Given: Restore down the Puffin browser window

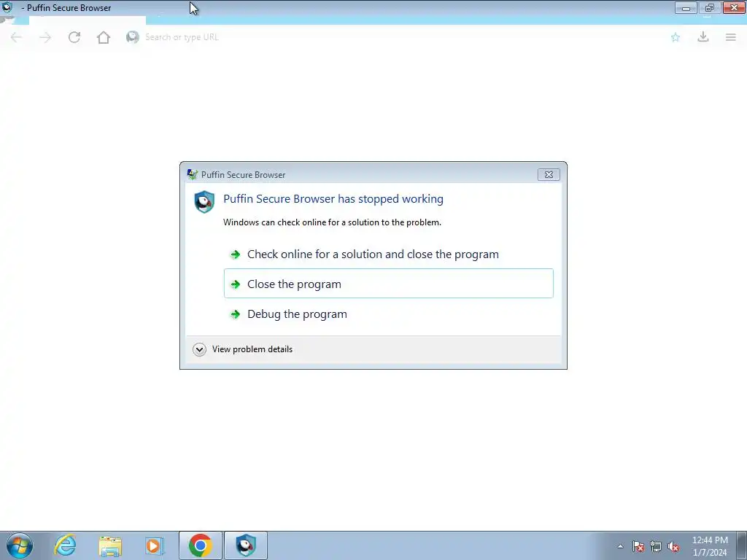Looking at the screenshot, I should [710, 7].
